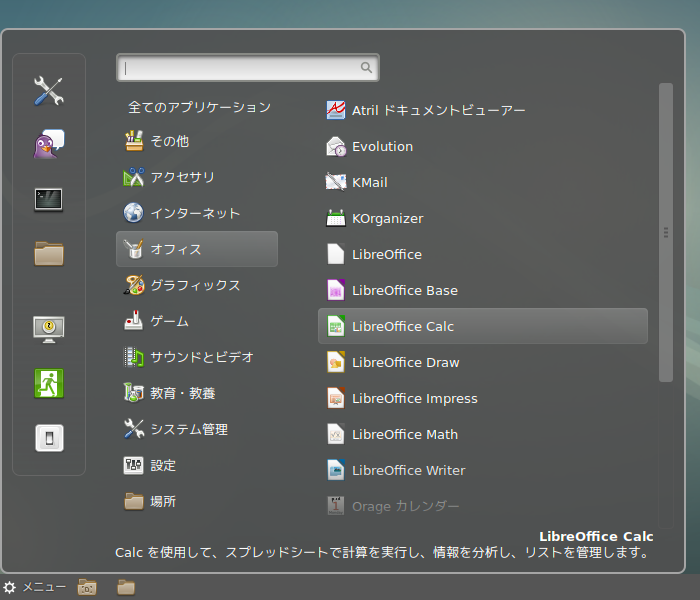Screen dimensions: 700x600
Task: Click the LibreOffice Math label
Action: [x=405, y=434]
